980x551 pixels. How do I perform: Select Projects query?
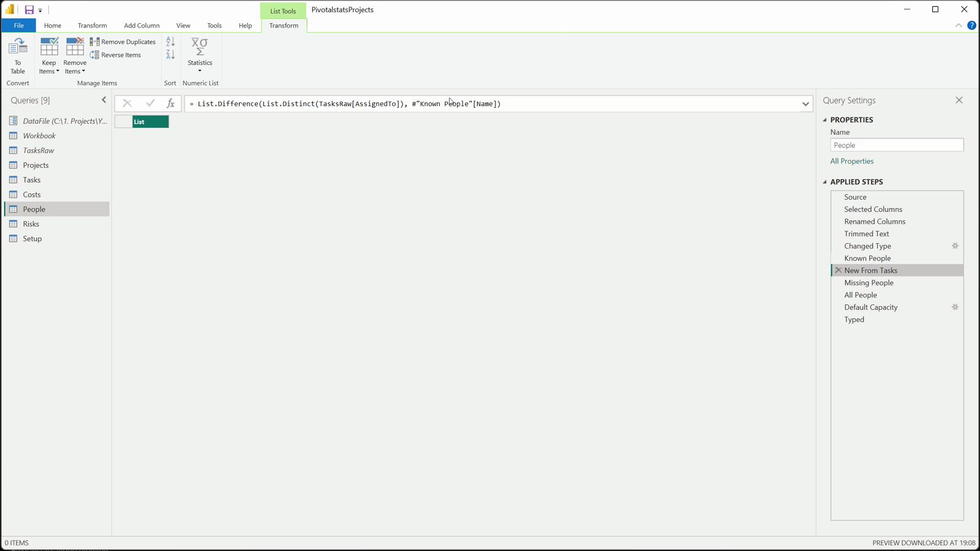(58, 165)
